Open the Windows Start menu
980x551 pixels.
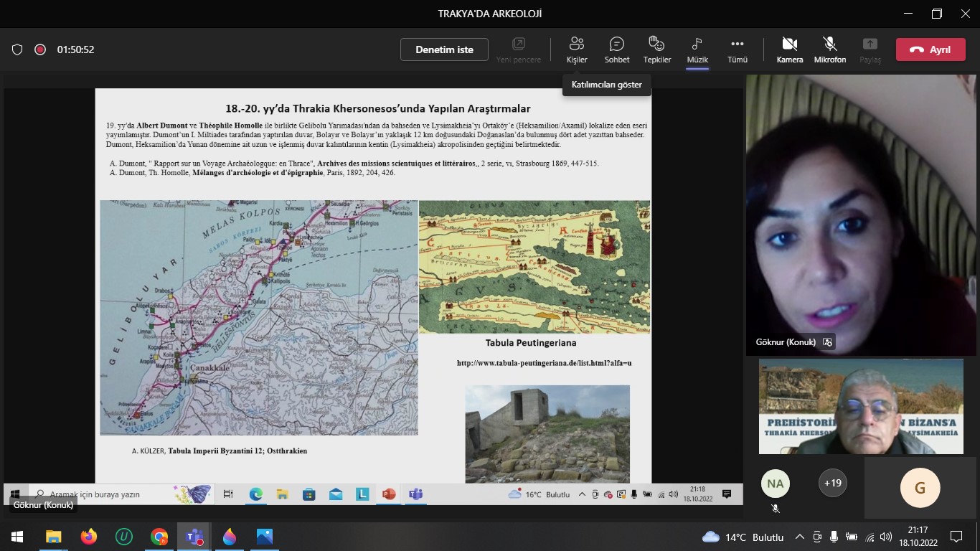pyautogui.click(x=17, y=537)
